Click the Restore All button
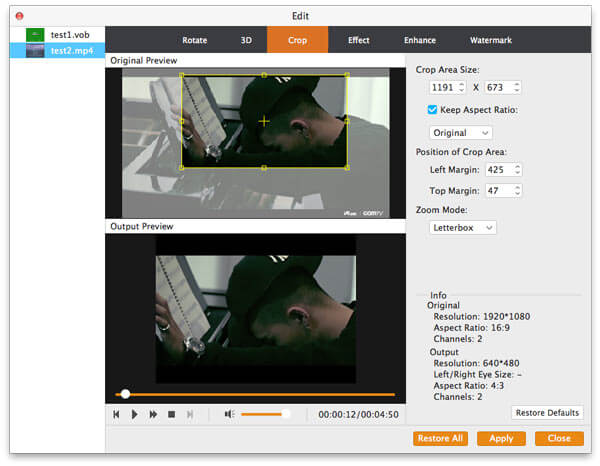Image resolution: width=600 pixels, height=466 pixels. pos(440,438)
